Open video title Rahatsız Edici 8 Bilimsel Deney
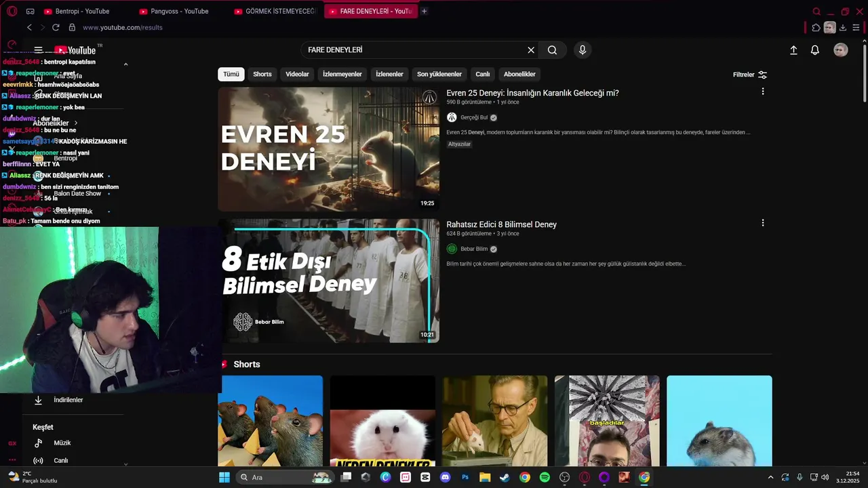868x488 pixels. click(501, 224)
